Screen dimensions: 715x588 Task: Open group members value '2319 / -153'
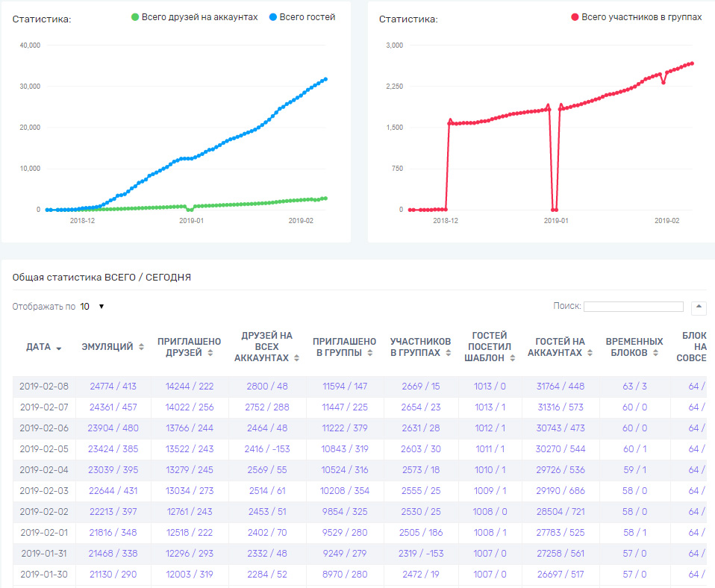[x=420, y=554]
